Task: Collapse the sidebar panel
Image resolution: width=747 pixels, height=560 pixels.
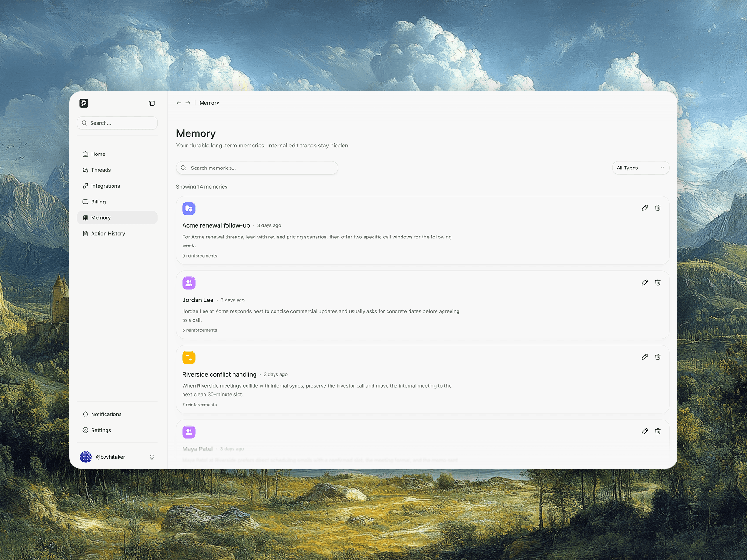Action: point(152,104)
